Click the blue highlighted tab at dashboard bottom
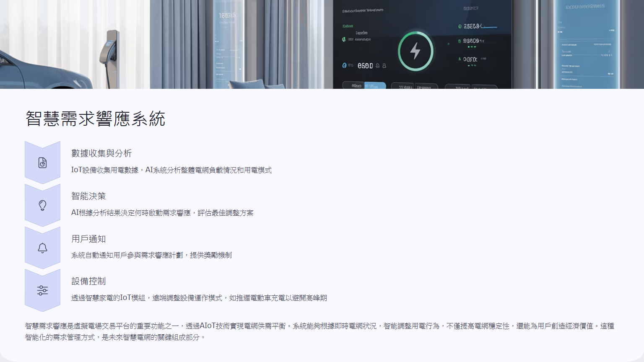The width and height of the screenshot is (644, 362). 374,85
